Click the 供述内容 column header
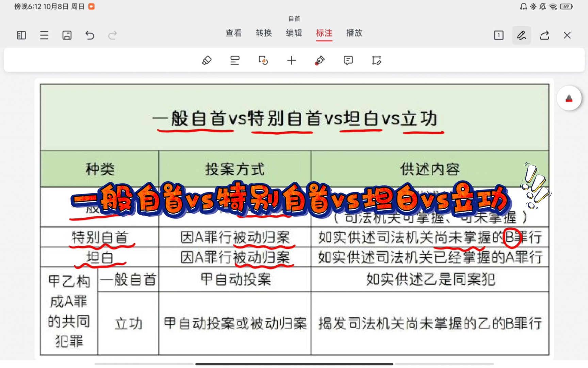The height and width of the screenshot is (368, 588). click(x=430, y=169)
